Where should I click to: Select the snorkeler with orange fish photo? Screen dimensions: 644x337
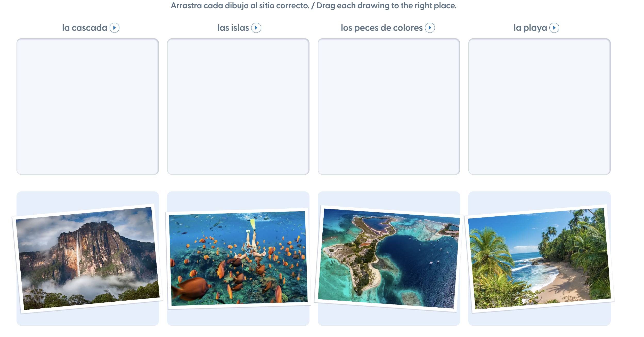[x=238, y=258]
